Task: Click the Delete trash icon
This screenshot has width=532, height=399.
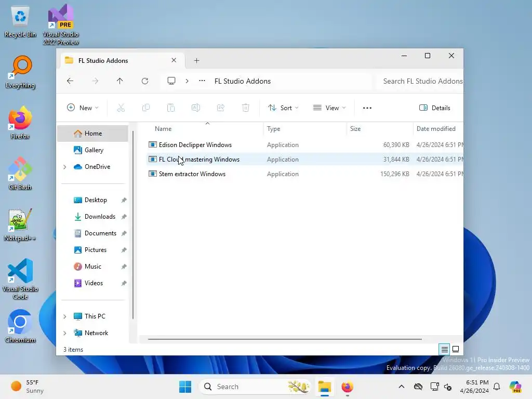Action: 246,108
